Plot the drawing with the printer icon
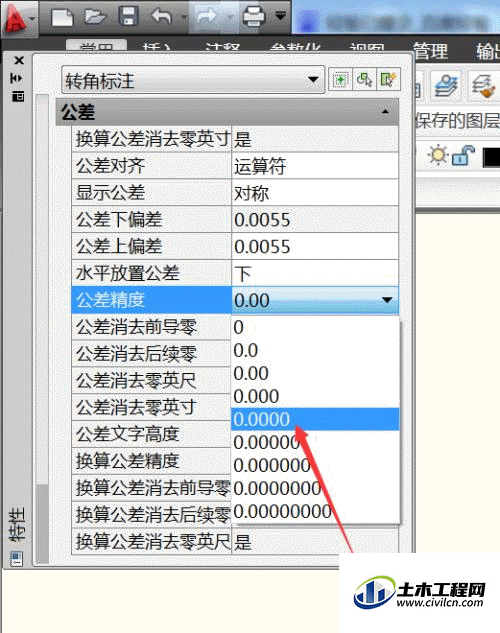500x633 pixels. click(254, 17)
